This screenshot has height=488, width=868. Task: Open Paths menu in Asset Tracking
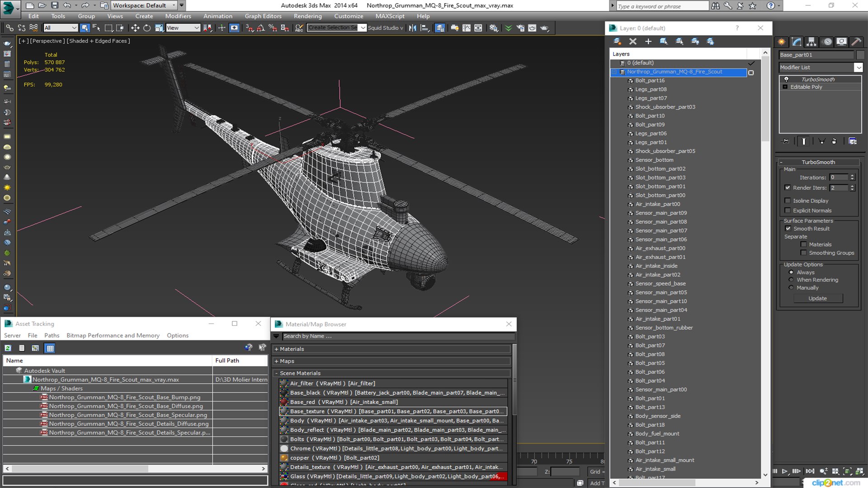(52, 336)
